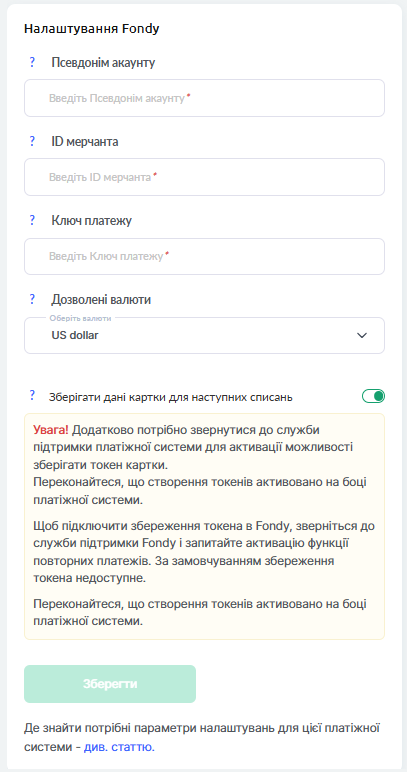Click help icon beside Псевдонім акаунту
This screenshot has width=407, height=772.
click(32, 63)
